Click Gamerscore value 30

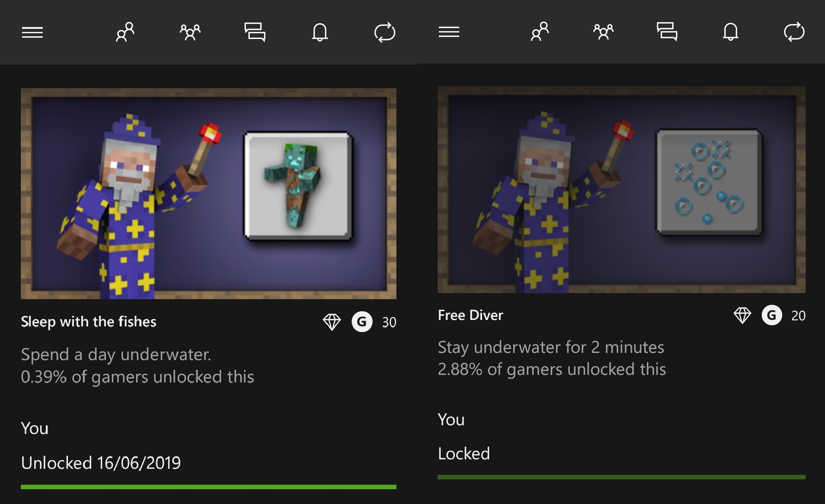coord(389,322)
